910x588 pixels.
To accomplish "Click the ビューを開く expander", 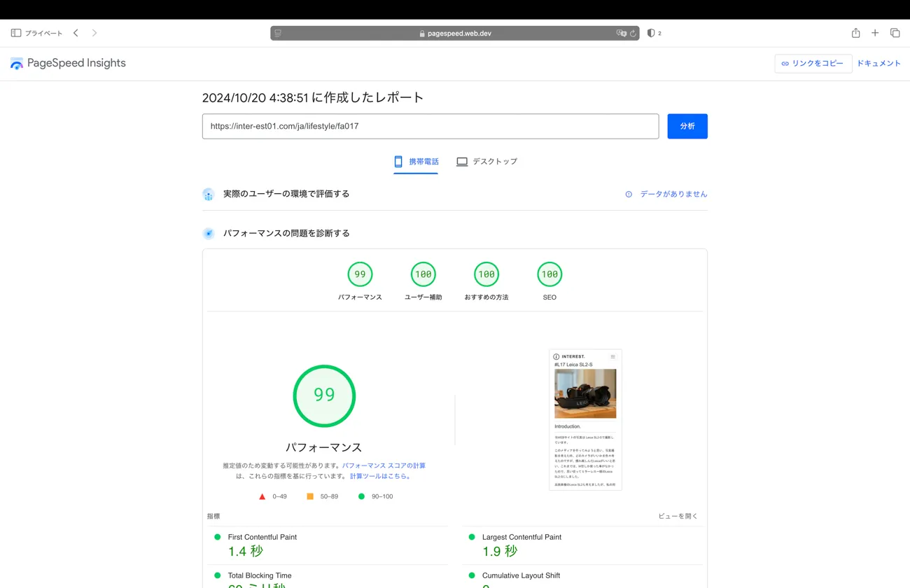I will (x=678, y=516).
